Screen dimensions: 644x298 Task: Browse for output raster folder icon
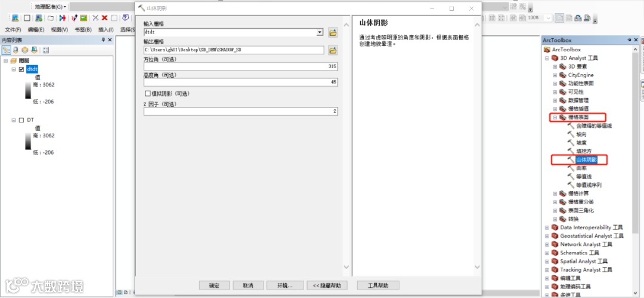coord(333,50)
